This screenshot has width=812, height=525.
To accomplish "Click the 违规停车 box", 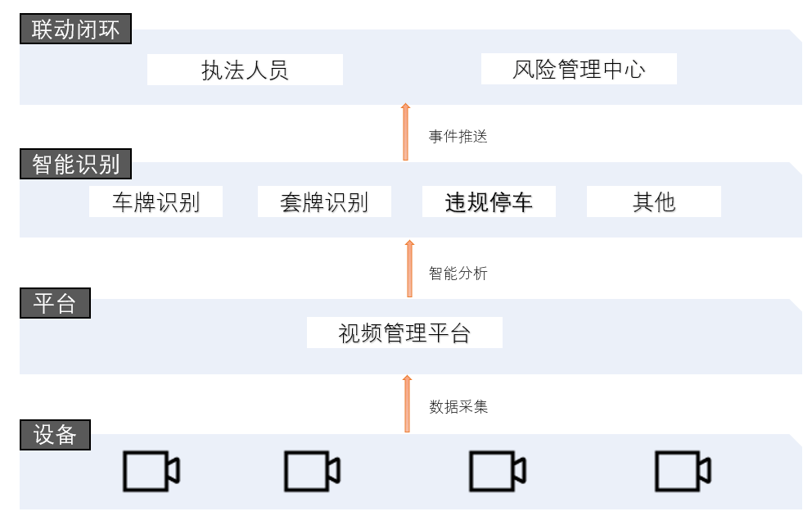I will [x=489, y=202].
